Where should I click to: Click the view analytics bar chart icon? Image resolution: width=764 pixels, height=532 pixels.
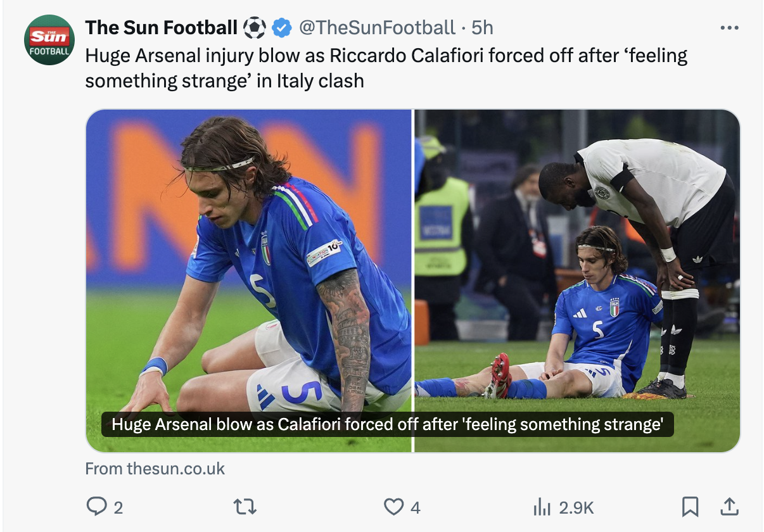[542, 506]
